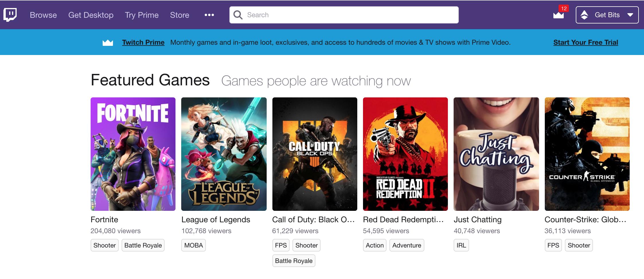Click the Fortnite title link
Image resolution: width=644 pixels, height=279 pixels.
[104, 220]
